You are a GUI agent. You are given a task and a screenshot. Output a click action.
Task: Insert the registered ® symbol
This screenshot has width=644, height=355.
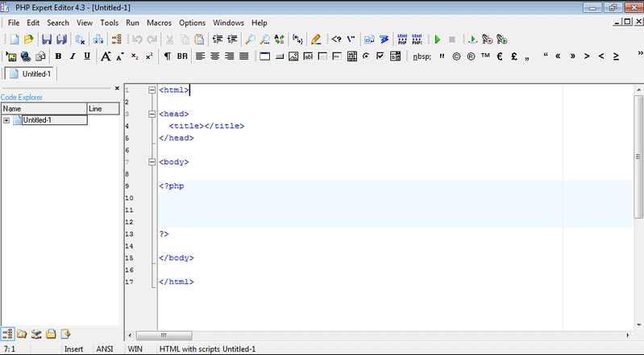[x=471, y=56]
